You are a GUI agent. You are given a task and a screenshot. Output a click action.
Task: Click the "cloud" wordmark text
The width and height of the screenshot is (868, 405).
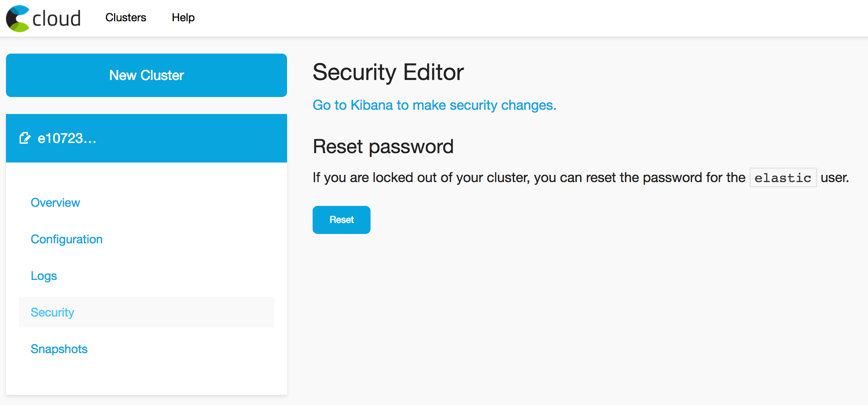[x=57, y=19]
